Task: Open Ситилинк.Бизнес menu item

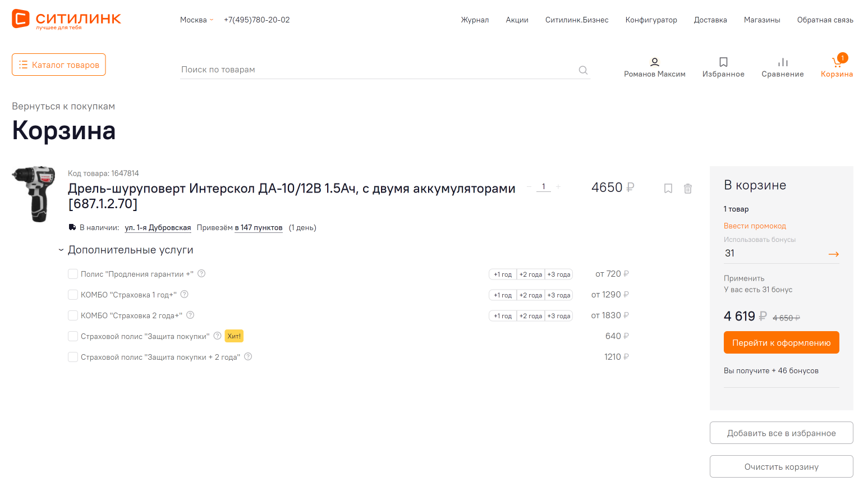Action: pos(577,20)
